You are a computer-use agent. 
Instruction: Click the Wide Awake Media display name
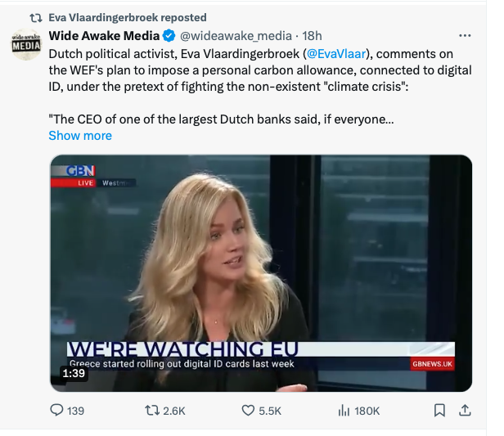pyautogui.click(x=104, y=36)
